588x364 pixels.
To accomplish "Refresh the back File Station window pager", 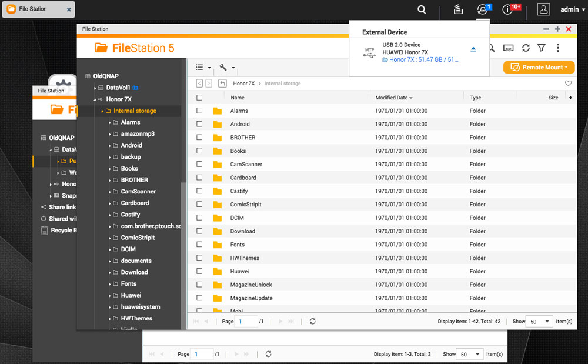I will [x=269, y=354].
